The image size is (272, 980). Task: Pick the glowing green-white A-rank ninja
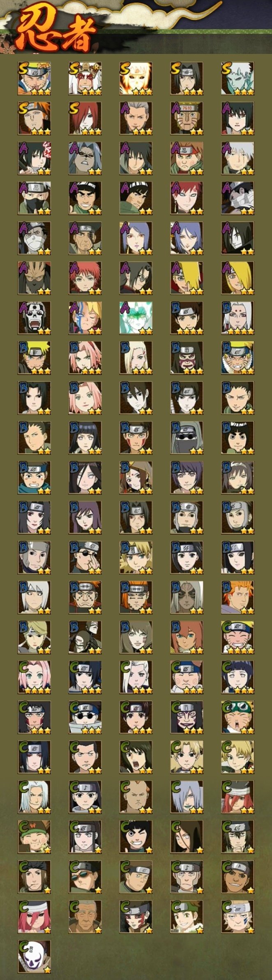click(136, 318)
